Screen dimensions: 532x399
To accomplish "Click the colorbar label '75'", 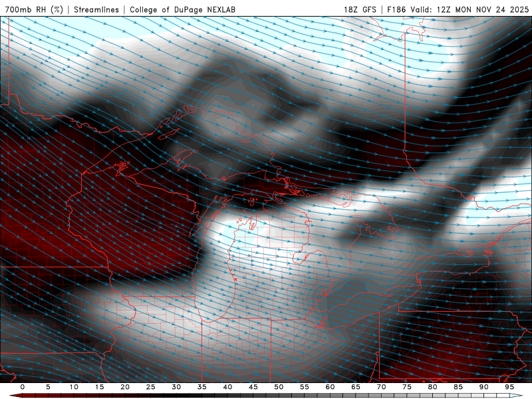I will coord(407,387).
